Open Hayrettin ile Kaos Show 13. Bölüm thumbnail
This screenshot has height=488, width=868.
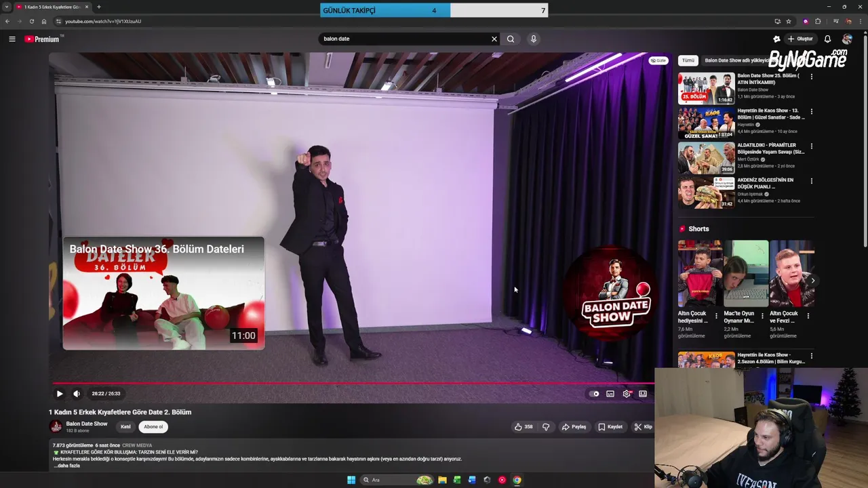point(706,123)
